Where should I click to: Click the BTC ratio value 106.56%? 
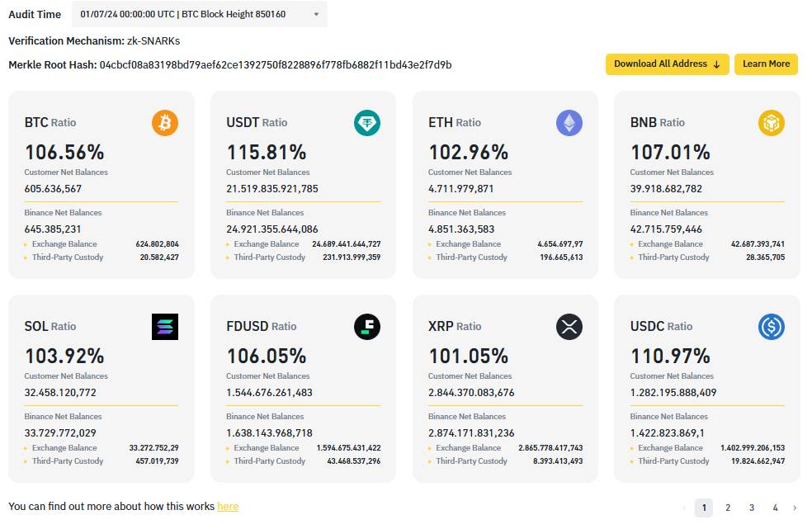click(64, 153)
